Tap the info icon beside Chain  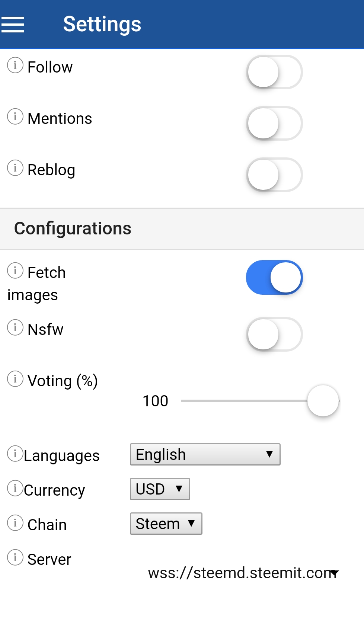[15, 523]
